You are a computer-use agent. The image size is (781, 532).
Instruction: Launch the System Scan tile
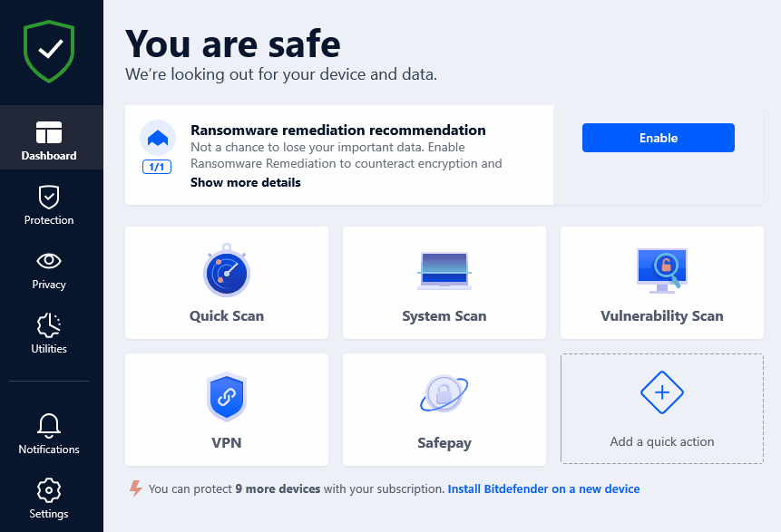[x=444, y=282]
